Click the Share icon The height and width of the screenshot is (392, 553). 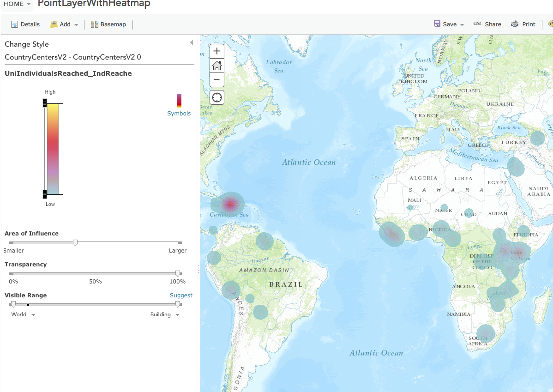487,24
